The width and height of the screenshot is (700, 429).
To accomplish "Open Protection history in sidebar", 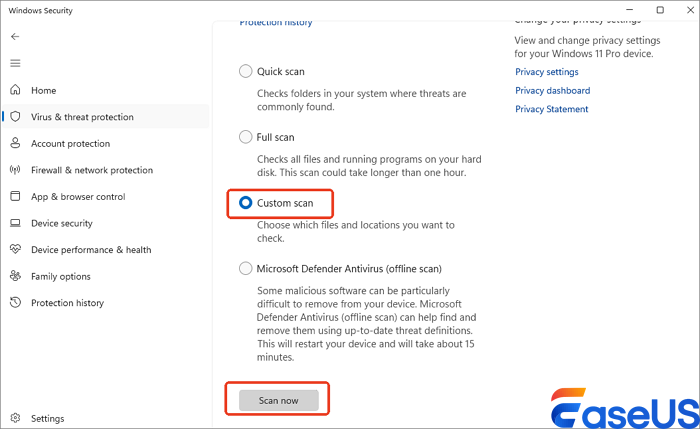I will tap(106, 303).
